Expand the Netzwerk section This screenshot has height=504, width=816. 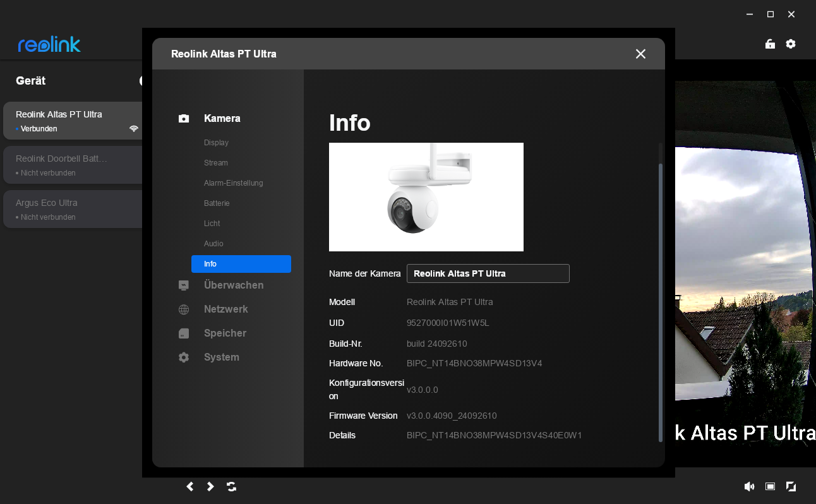coord(225,309)
